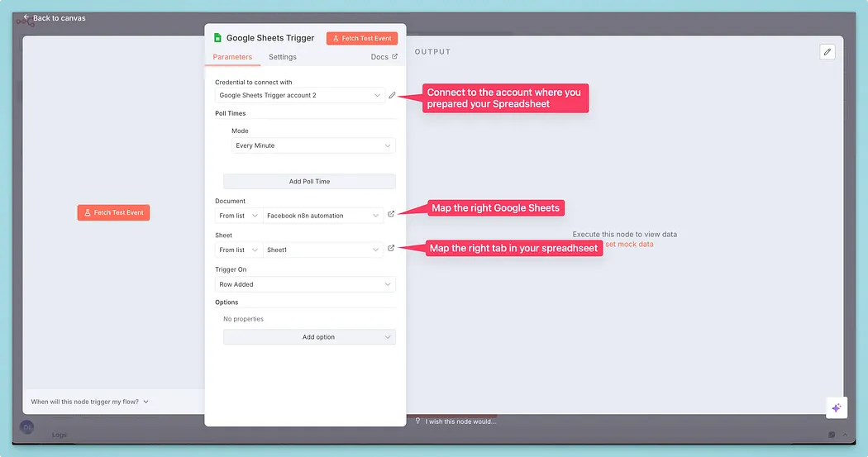The image size is (868, 457).
Task: Click the OUTPUT panel heading
Action: (x=433, y=51)
